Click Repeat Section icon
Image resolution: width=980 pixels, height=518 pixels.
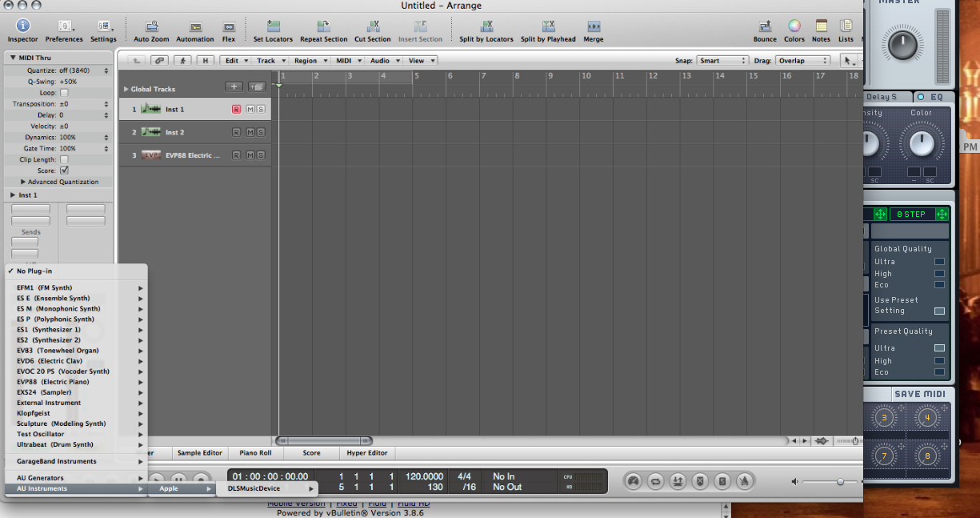(x=323, y=26)
